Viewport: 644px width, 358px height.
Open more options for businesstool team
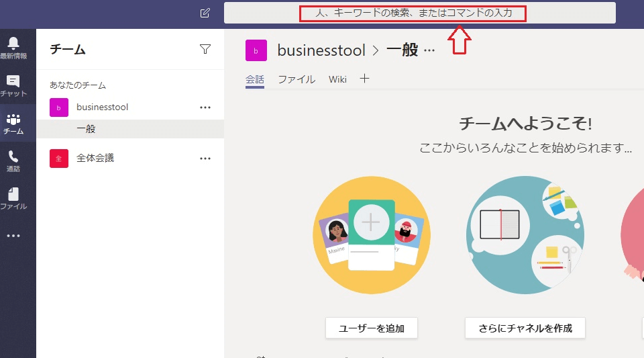(x=205, y=107)
